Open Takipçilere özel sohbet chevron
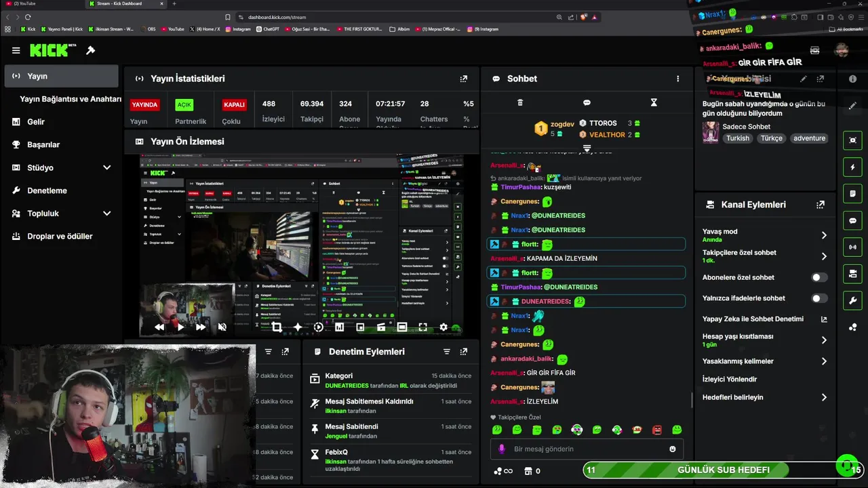 (x=824, y=256)
